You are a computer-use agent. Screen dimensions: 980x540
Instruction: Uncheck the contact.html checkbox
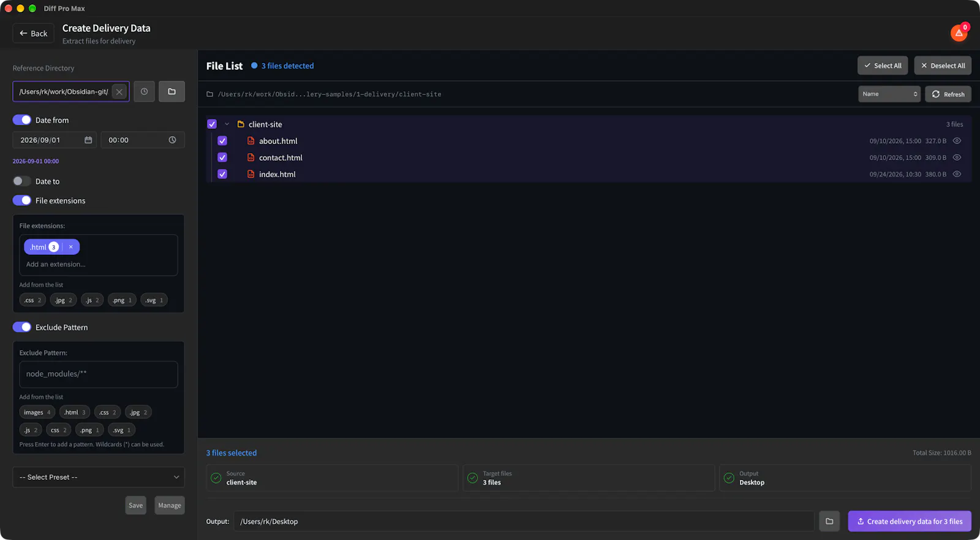[x=222, y=158]
